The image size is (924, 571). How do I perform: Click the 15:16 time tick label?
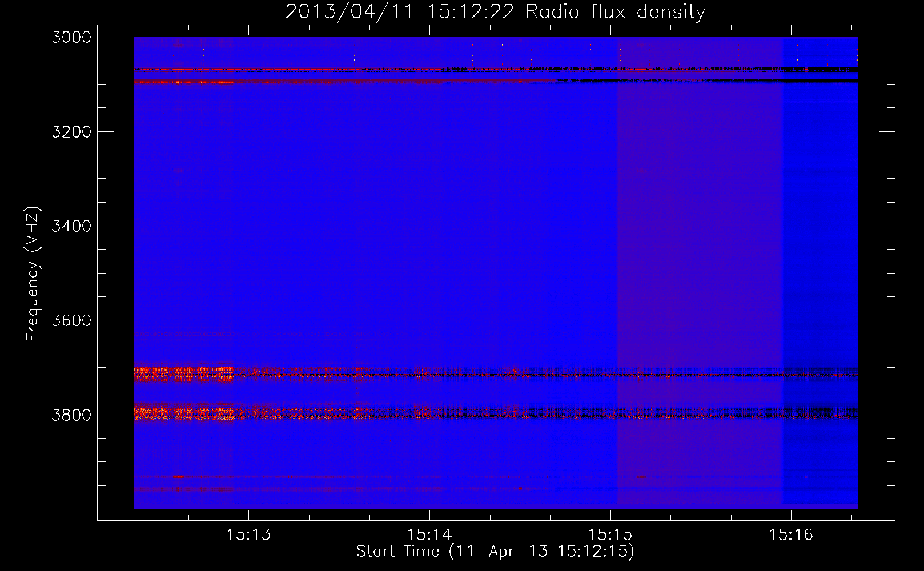click(791, 535)
